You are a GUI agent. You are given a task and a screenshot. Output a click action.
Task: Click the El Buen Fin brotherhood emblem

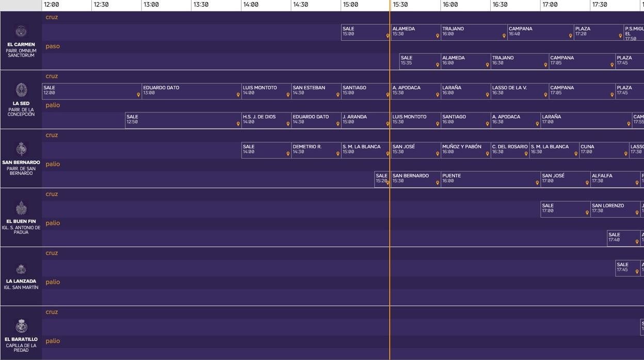point(21,208)
